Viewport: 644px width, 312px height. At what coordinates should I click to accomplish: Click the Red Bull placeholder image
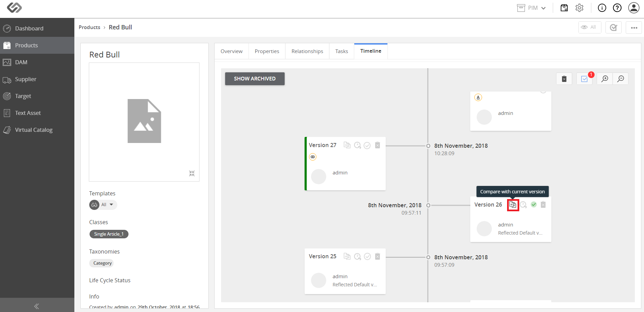144,121
